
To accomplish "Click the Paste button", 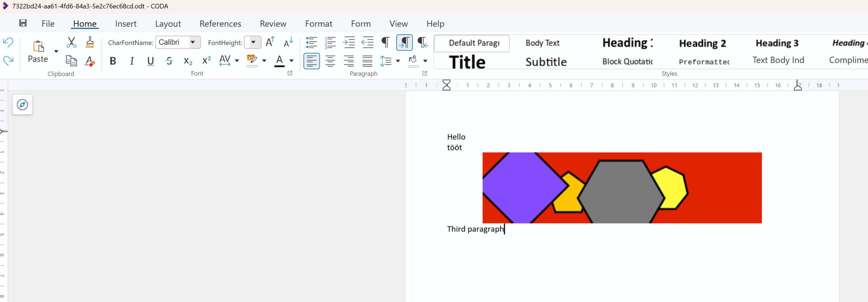I will (x=38, y=51).
